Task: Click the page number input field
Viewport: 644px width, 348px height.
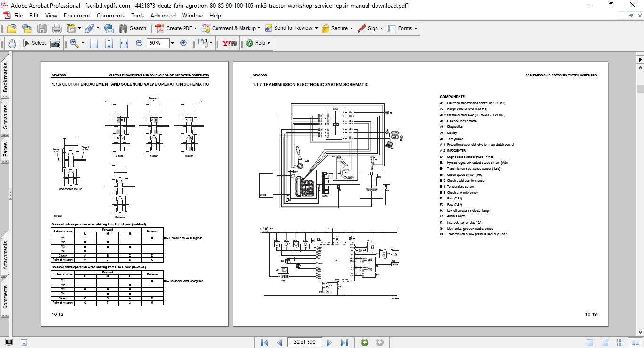Action: 304,342
